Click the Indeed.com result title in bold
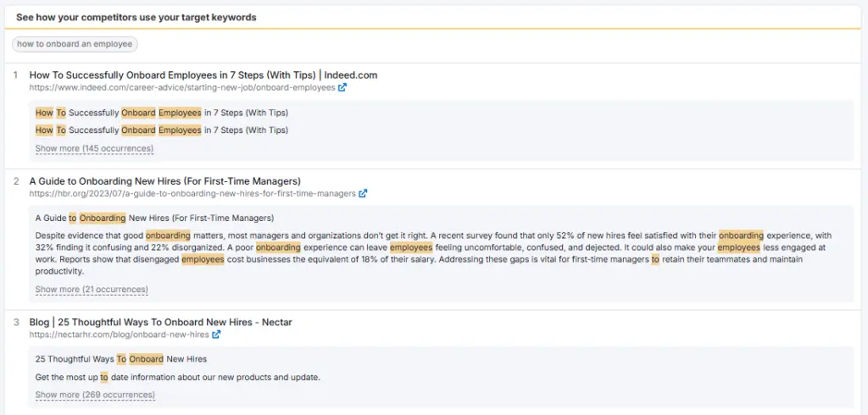The width and height of the screenshot is (868, 415). (203, 75)
